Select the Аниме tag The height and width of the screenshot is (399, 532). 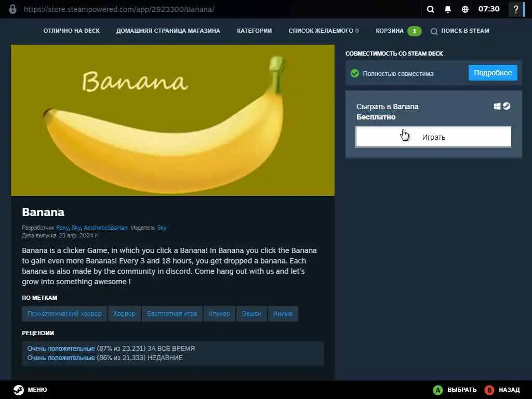(283, 314)
